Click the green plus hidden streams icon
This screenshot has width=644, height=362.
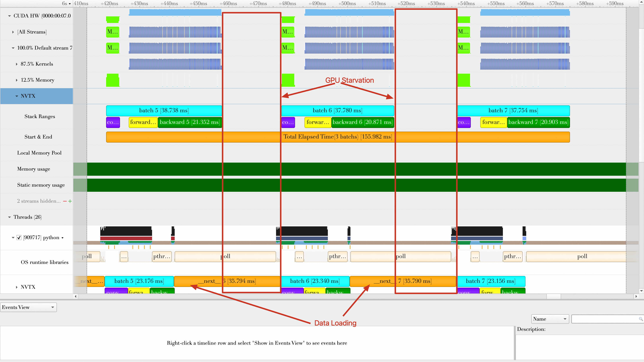70,201
